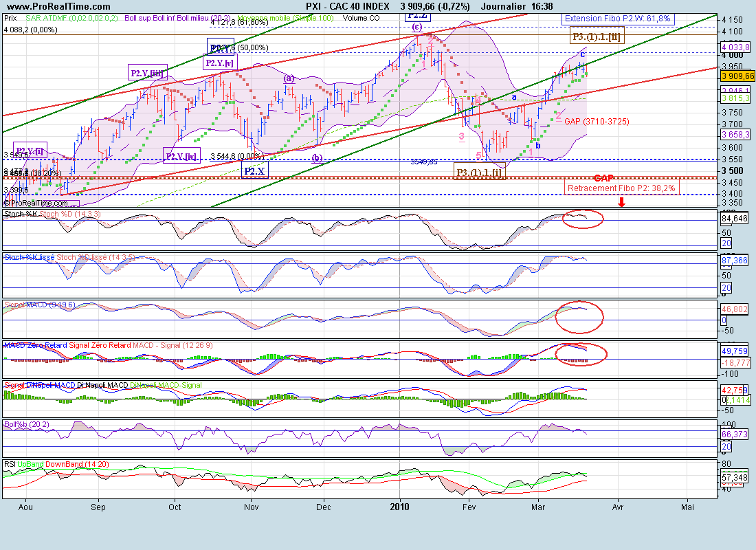The height and width of the screenshot is (550, 756).
Task: Click the P3.(1).1.[ii] wave label
Action: pos(597,36)
